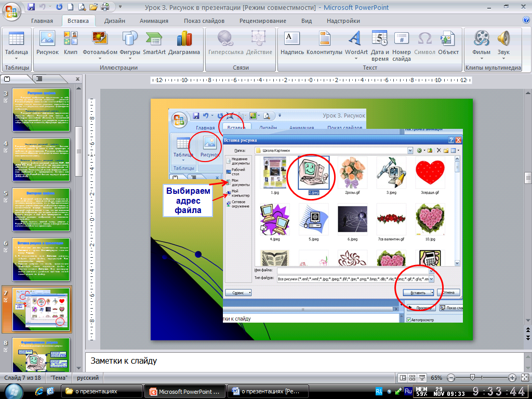Insert a text box with Надпись
This screenshot has height=399, width=532.
[x=292, y=43]
